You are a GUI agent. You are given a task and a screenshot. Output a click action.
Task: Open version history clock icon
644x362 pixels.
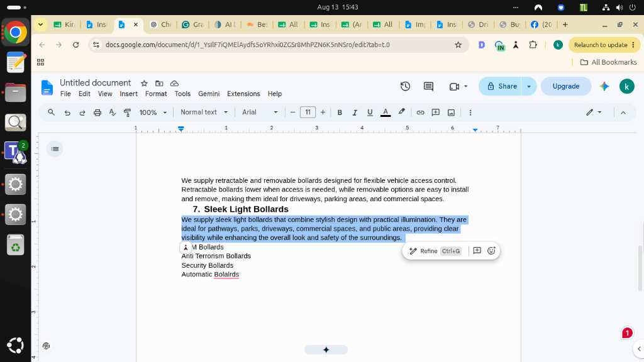tap(405, 86)
